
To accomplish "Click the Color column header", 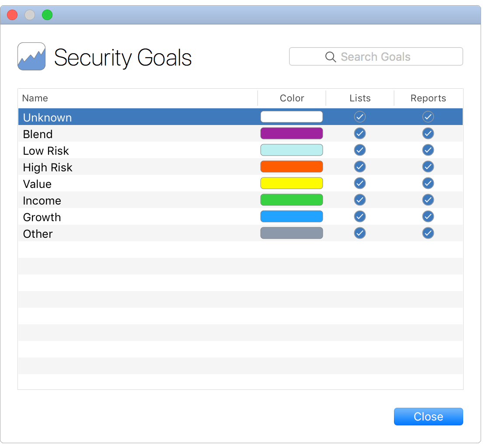I will (292, 98).
